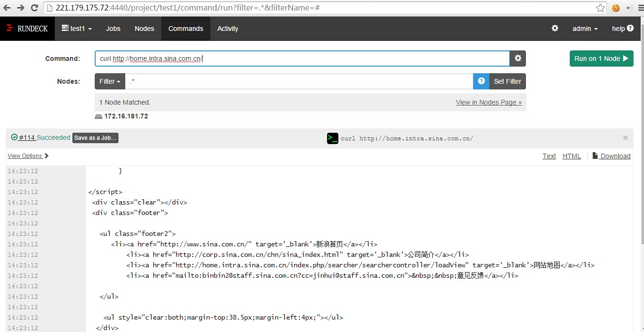
Task: Open the node Filter dropdown
Action: click(110, 81)
